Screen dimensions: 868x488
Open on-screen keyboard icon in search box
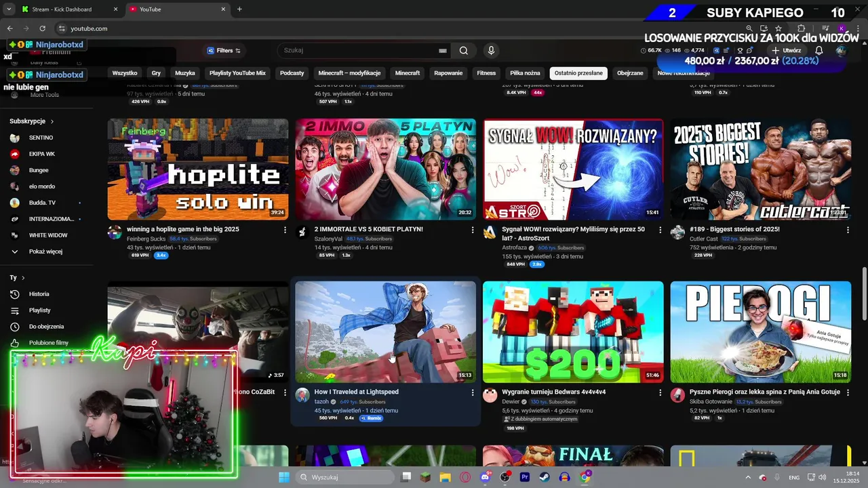442,51
